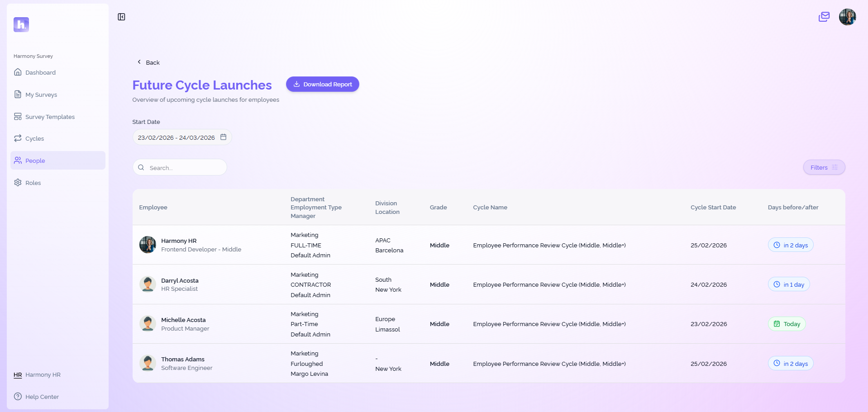The image size is (868, 412).
Task: Click the Download Report button
Action: pos(322,84)
